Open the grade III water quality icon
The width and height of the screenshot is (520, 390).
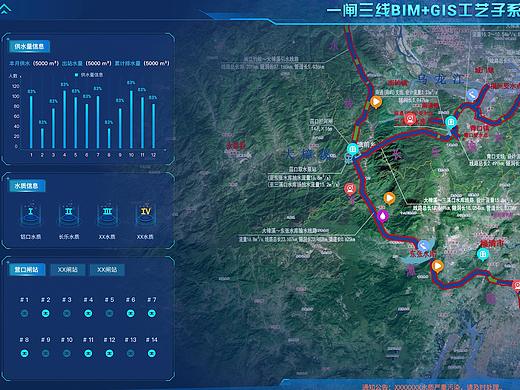(107, 214)
